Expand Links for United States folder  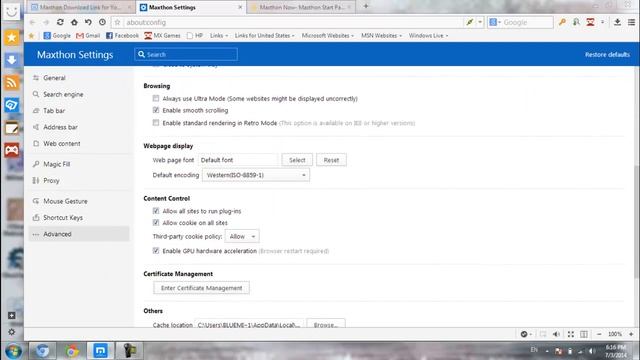pos(264,36)
